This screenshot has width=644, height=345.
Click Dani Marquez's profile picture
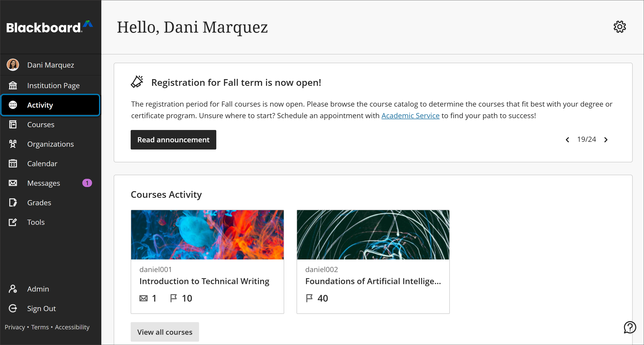13,65
